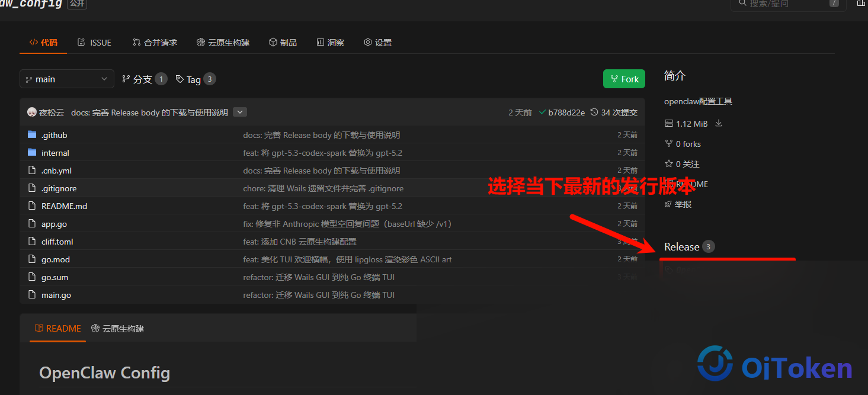Screen dimensions: 868x395
Task: Open the 制品 tab
Action: (x=283, y=43)
